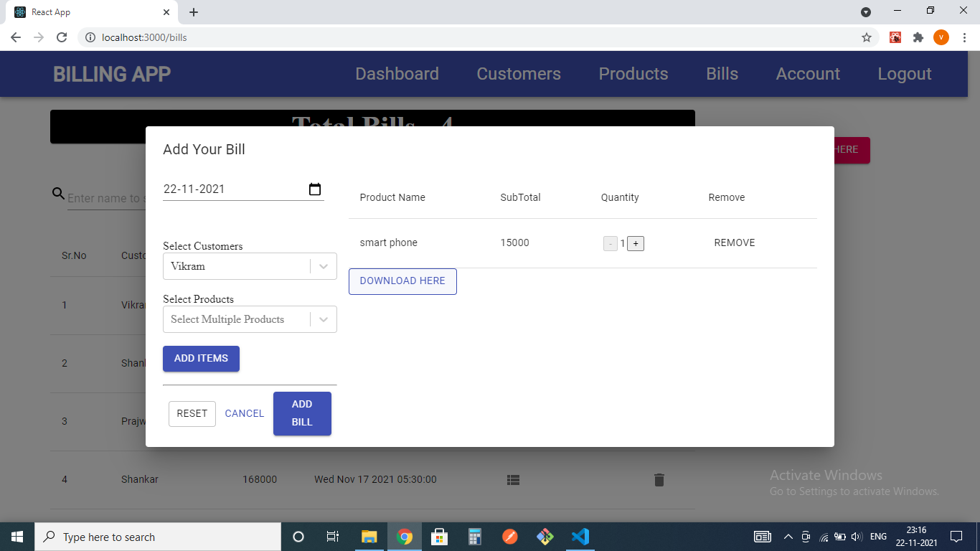Click the volume icon in the system tray

click(x=857, y=536)
